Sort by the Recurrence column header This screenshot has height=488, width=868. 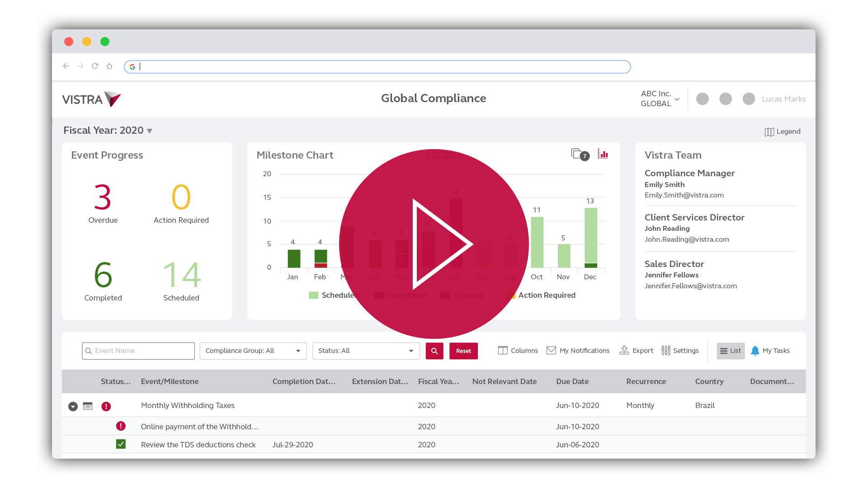point(646,381)
